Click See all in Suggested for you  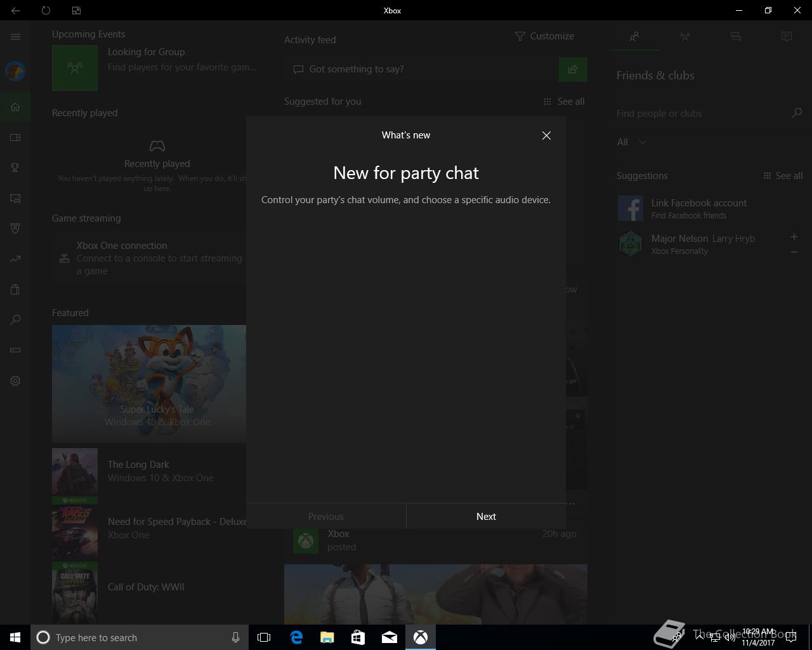564,102
